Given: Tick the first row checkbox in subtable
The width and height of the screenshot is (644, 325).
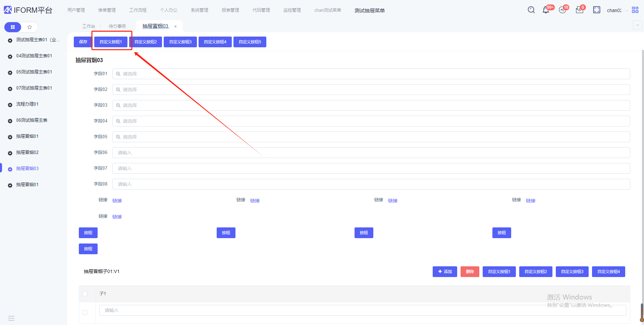Looking at the screenshot, I should (85, 313).
